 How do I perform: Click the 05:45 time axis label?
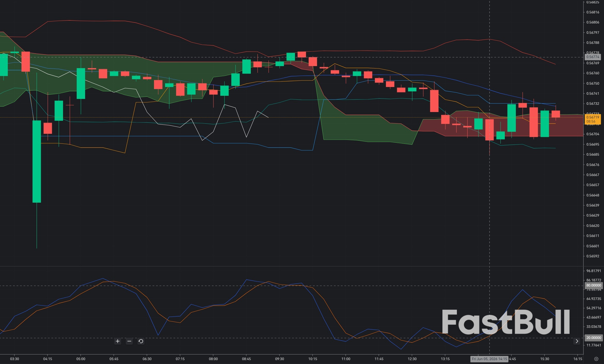point(114,359)
